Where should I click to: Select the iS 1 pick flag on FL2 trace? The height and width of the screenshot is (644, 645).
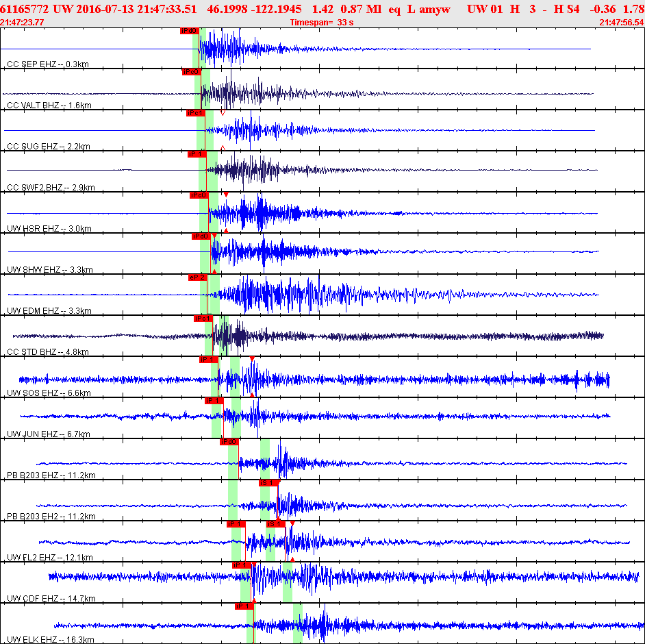click(276, 525)
